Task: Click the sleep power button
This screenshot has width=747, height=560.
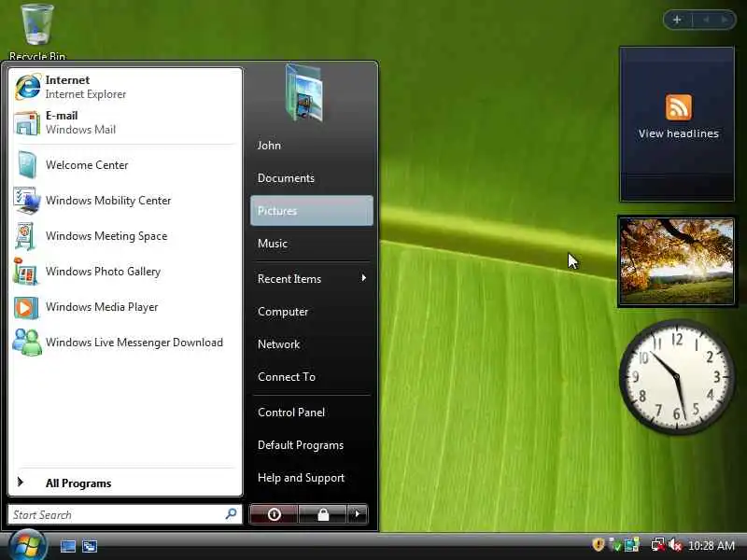Action: pos(274,514)
